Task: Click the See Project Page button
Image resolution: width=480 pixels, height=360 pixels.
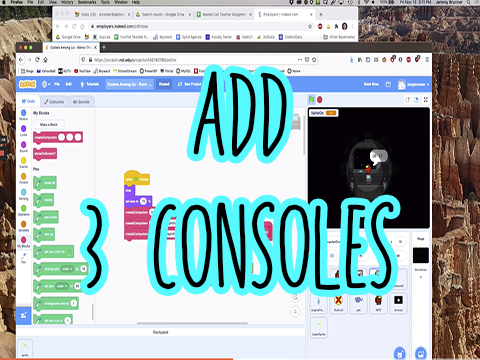Action: [189, 84]
